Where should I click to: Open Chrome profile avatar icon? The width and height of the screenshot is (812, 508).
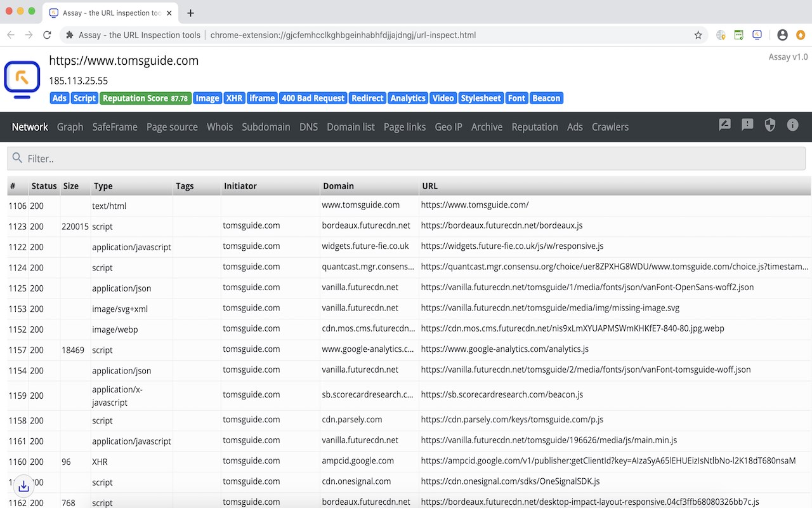tap(782, 35)
